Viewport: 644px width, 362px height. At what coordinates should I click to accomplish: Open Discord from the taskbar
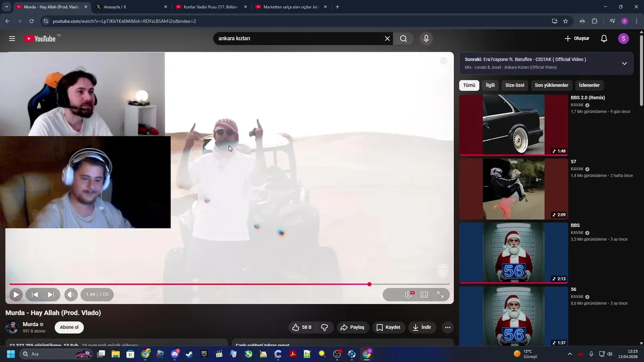click(x=175, y=354)
